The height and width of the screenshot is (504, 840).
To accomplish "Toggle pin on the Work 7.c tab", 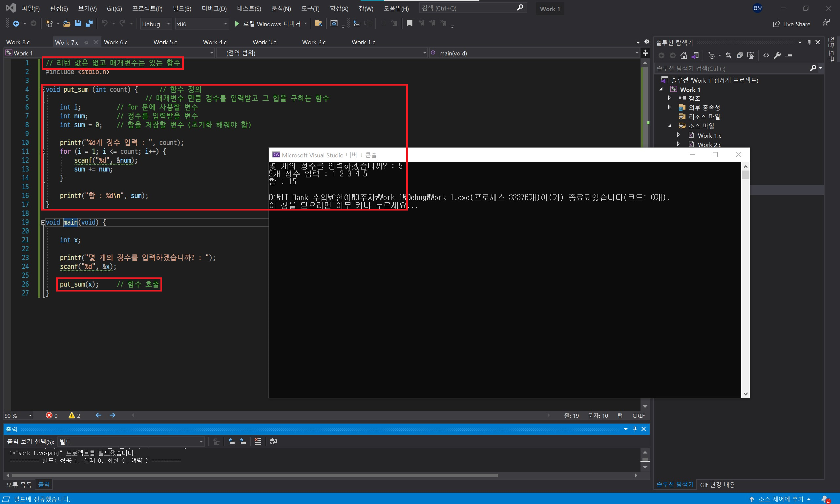I will click(x=86, y=42).
